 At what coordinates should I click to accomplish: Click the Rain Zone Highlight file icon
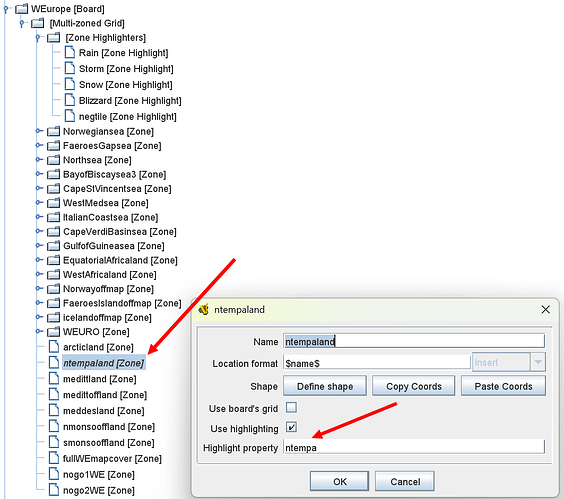point(70,52)
